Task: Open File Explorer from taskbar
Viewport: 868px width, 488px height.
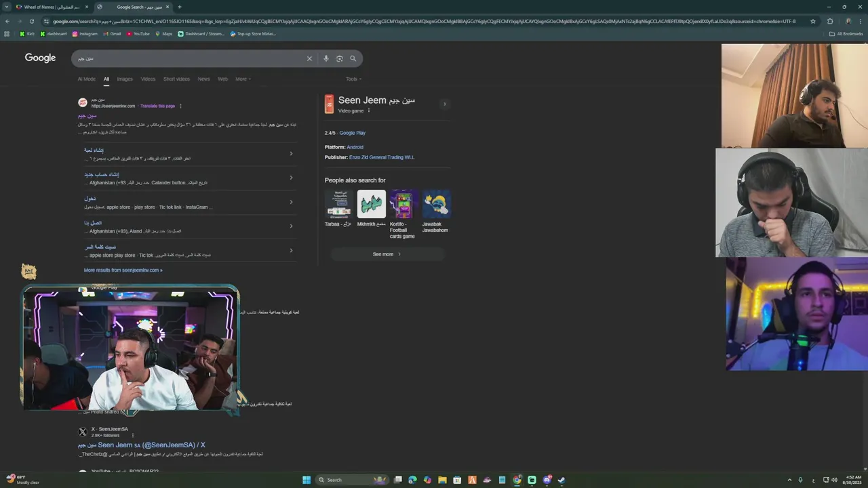Action: pos(442,480)
